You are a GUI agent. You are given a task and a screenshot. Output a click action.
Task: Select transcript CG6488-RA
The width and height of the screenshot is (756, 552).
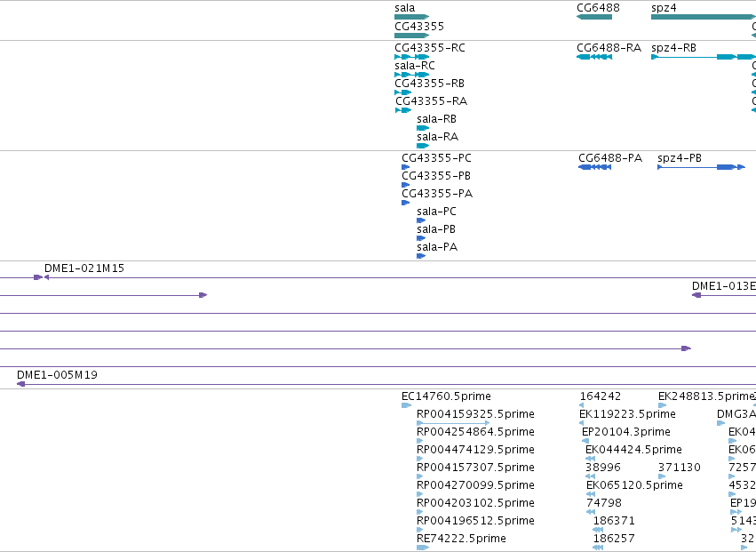(x=609, y=48)
